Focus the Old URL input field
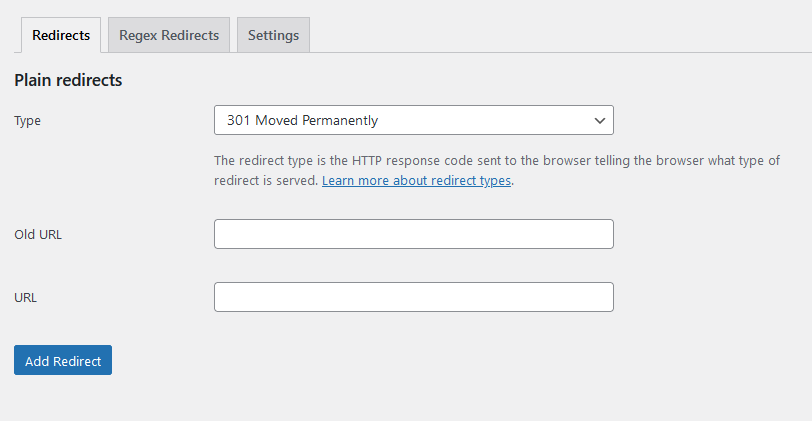This screenshot has width=812, height=421. [x=414, y=234]
